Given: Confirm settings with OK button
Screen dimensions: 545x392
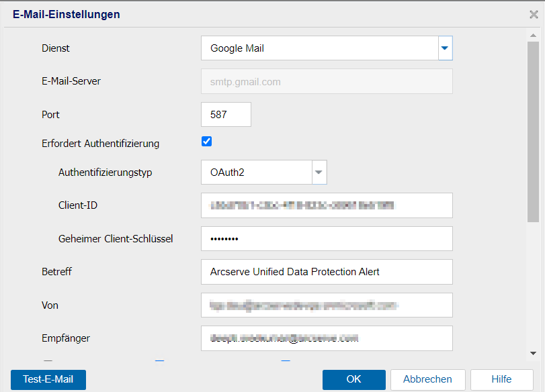Looking at the screenshot, I should (x=354, y=379).
